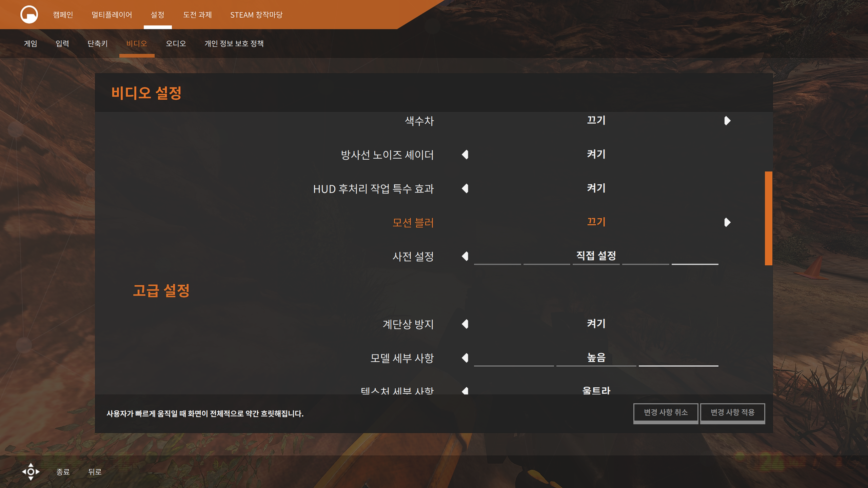Viewport: 868px width, 488px height.
Task: Click left arrow for HUD 후처리 작업 특수 효과
Action: coord(465,188)
